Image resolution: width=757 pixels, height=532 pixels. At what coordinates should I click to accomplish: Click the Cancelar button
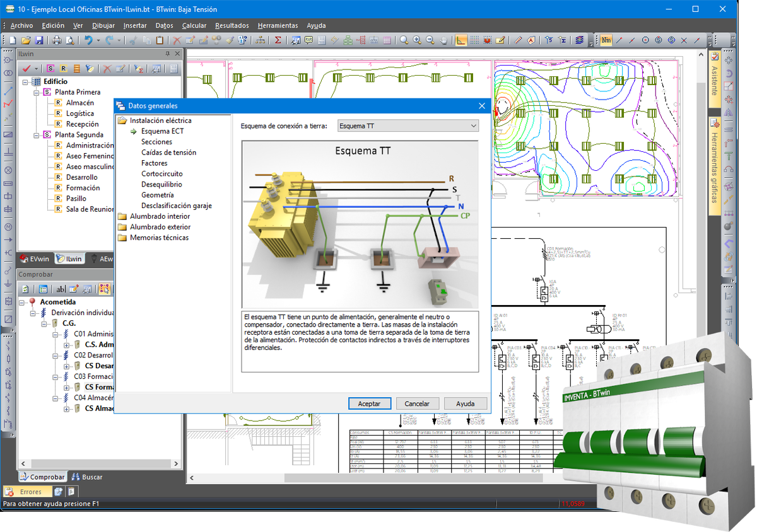click(x=417, y=403)
